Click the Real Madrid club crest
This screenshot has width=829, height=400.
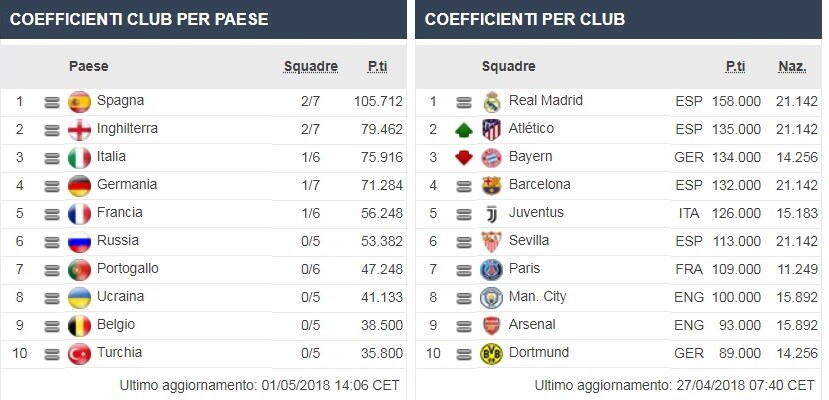pos(492,102)
